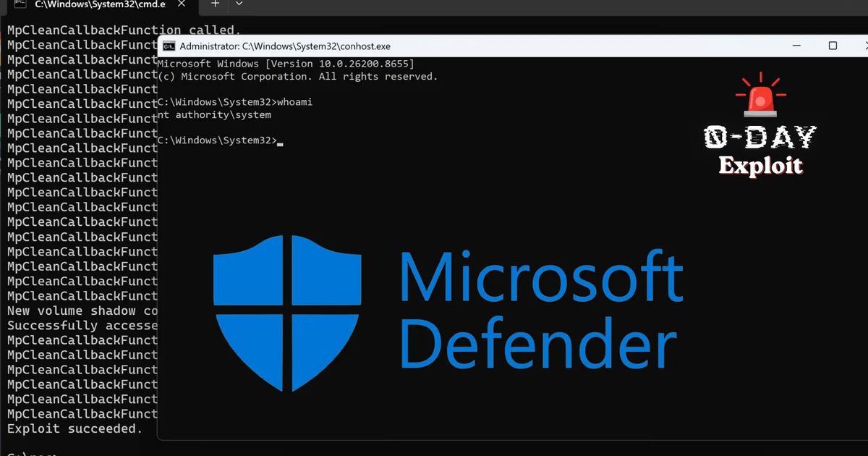Click the "Successfully accesse" line in background terminal

tap(82, 326)
